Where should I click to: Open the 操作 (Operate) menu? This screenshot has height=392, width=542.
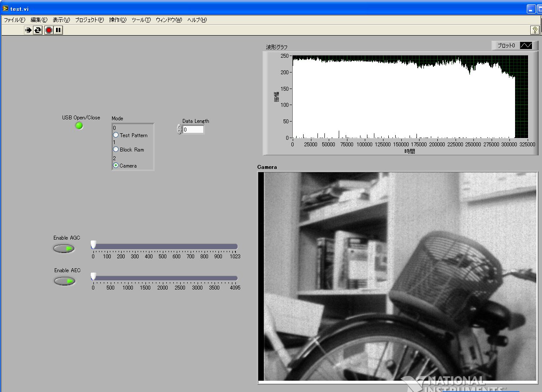coord(118,20)
